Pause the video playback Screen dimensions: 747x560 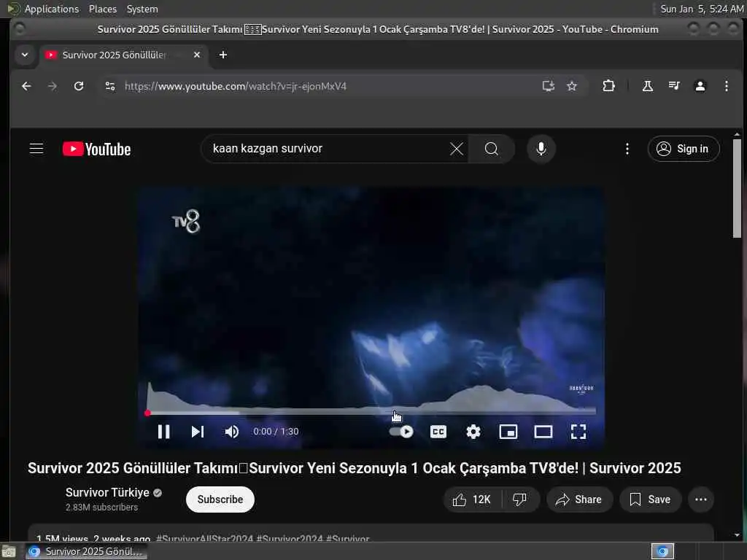point(164,432)
